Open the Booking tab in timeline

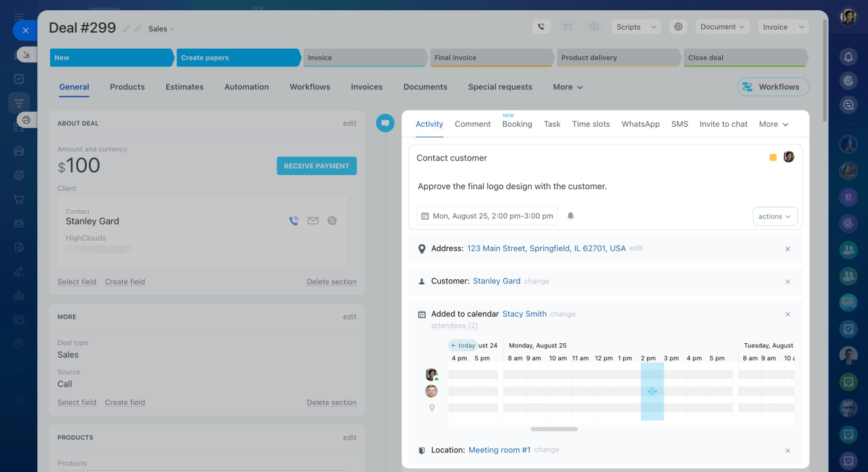click(x=517, y=124)
